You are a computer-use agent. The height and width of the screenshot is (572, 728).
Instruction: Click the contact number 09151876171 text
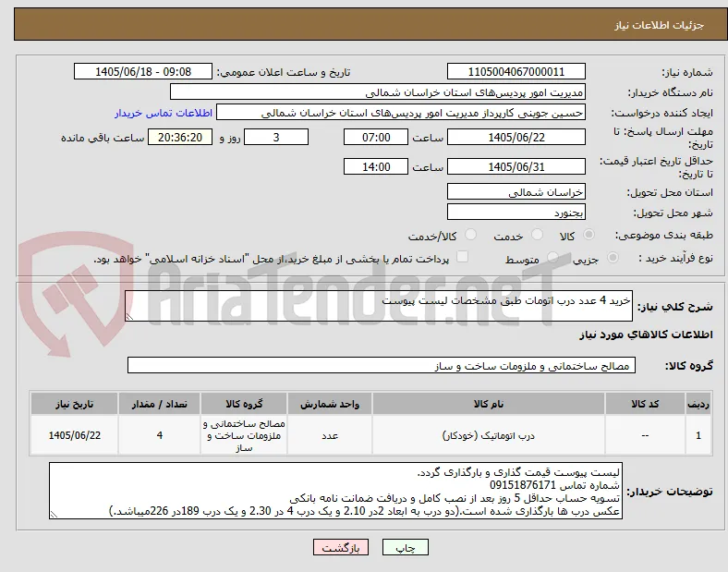pos(523,486)
